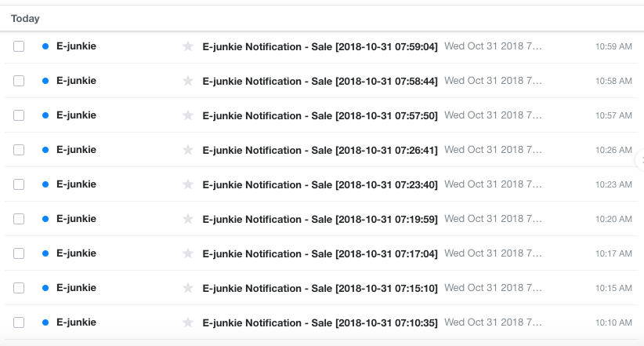The height and width of the screenshot is (346, 644).
Task: Open the sale notification from 07:58:44
Action: point(320,81)
